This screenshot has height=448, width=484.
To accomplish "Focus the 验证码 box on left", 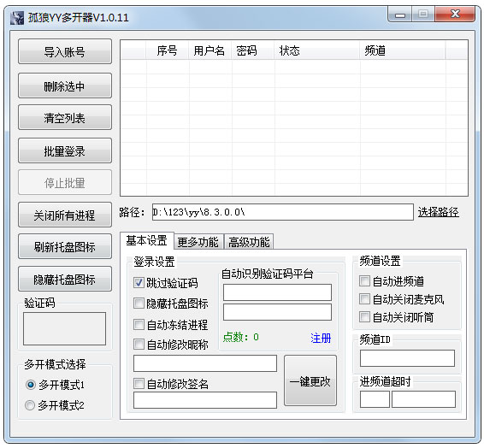I will (64, 328).
